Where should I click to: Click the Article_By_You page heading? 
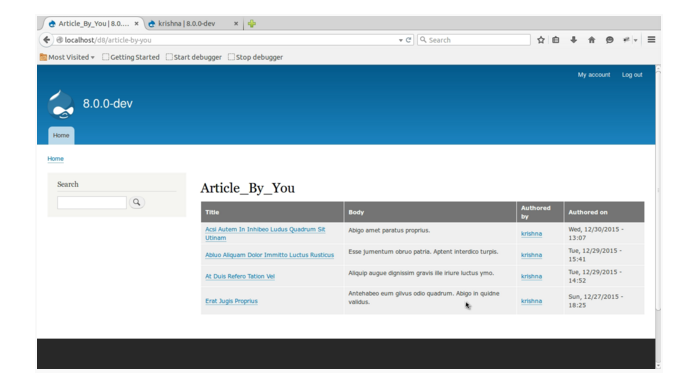(x=247, y=188)
